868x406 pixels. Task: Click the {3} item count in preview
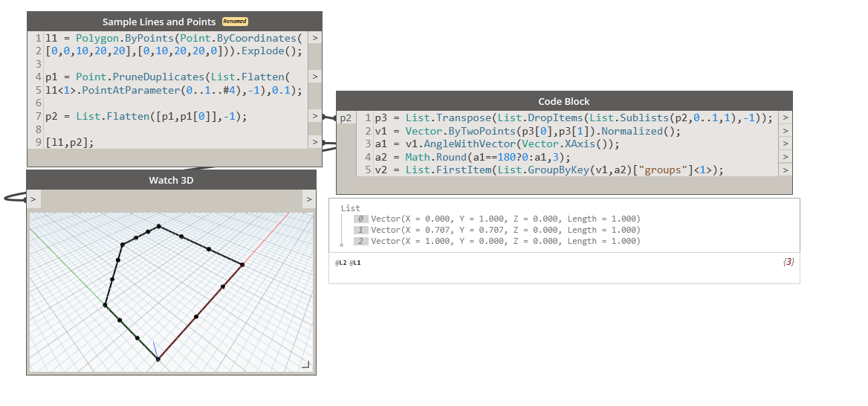pyautogui.click(x=788, y=262)
